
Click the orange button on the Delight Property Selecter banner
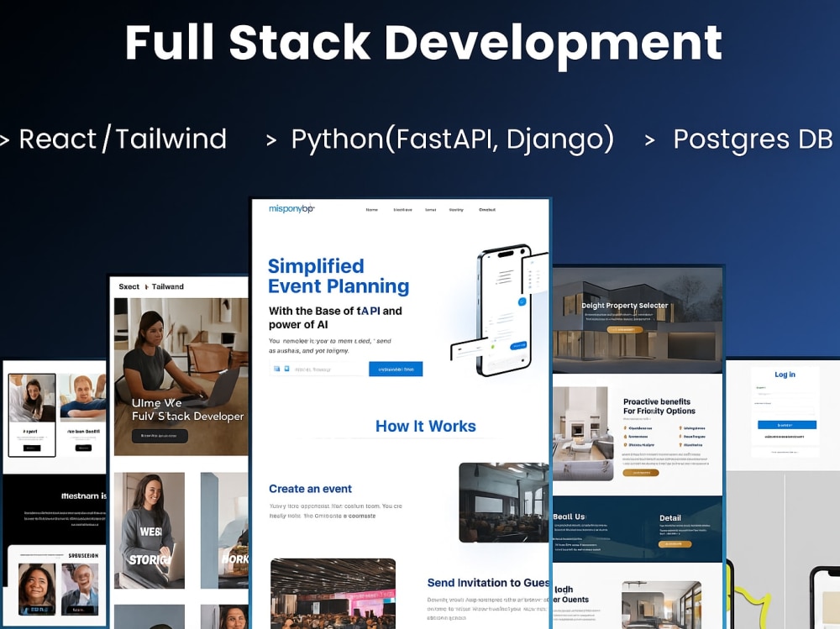(624, 329)
